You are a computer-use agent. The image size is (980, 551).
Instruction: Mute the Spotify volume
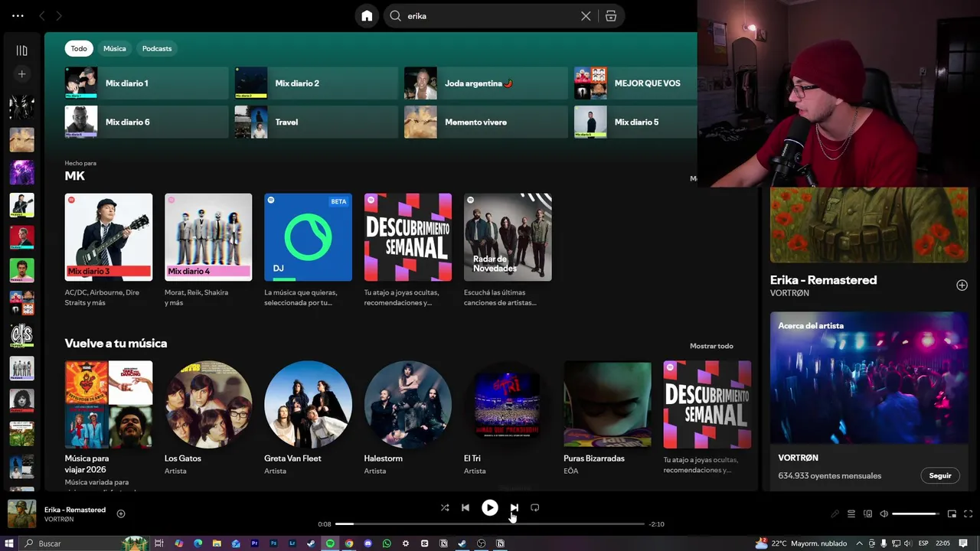(884, 514)
